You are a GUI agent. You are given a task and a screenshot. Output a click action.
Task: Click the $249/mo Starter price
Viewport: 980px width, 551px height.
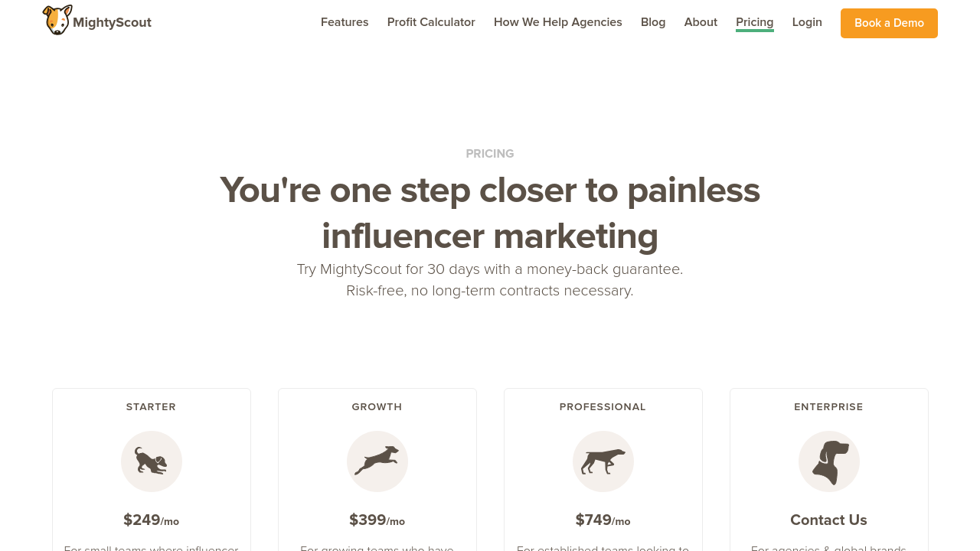(x=151, y=520)
